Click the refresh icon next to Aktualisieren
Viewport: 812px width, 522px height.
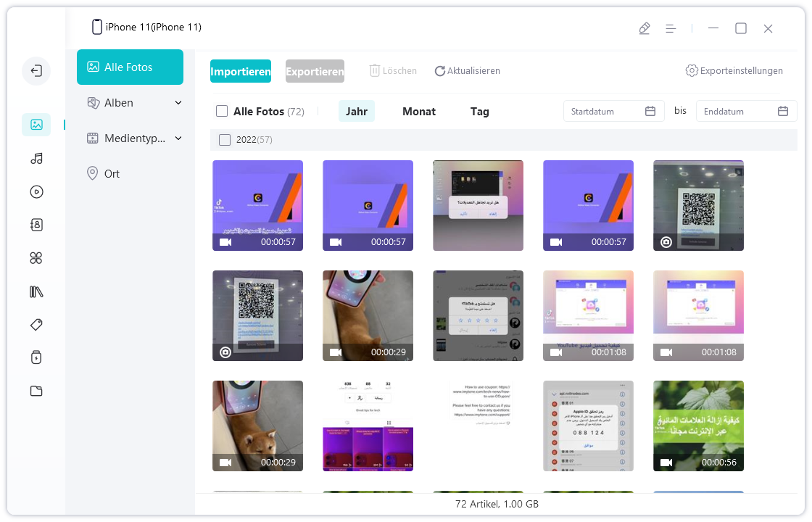tap(439, 71)
